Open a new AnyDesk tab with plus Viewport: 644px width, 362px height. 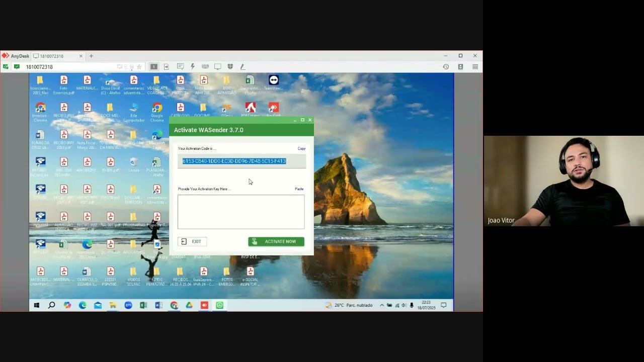91,56
